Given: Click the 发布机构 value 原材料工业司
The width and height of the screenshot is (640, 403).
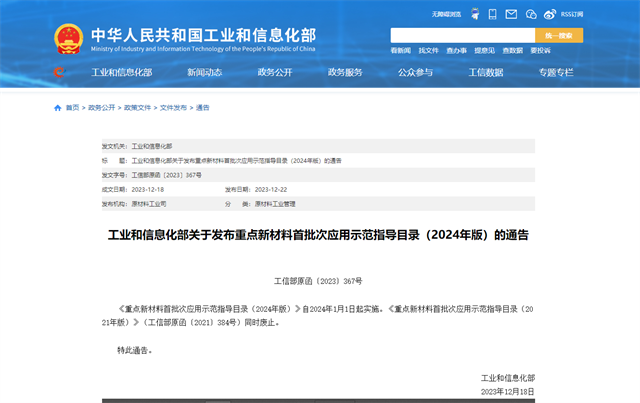Looking at the screenshot, I should [x=149, y=204].
